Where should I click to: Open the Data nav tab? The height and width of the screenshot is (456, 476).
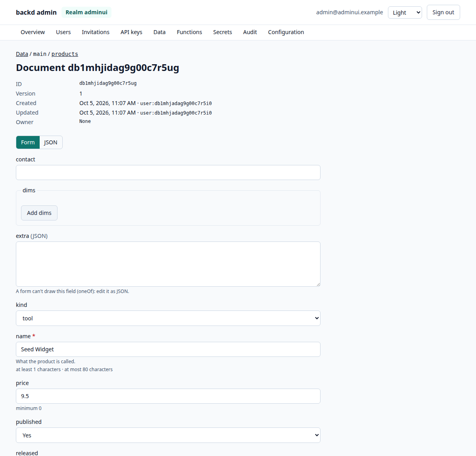click(x=159, y=32)
